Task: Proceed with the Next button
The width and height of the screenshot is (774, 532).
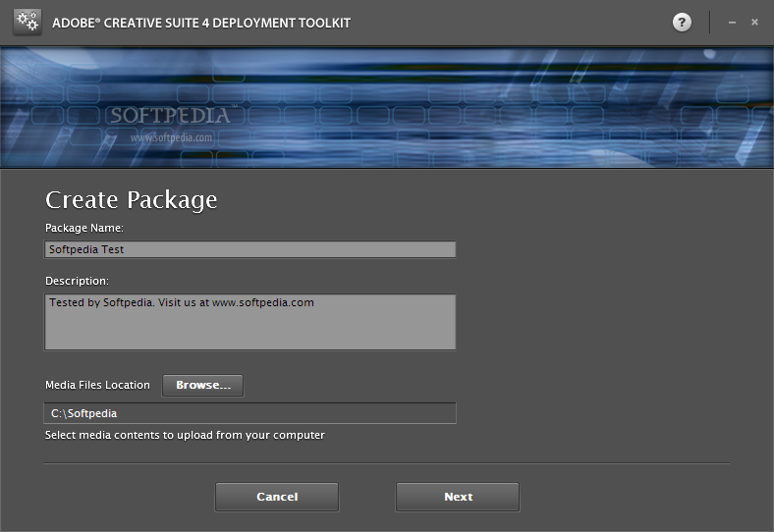Action: (x=458, y=497)
